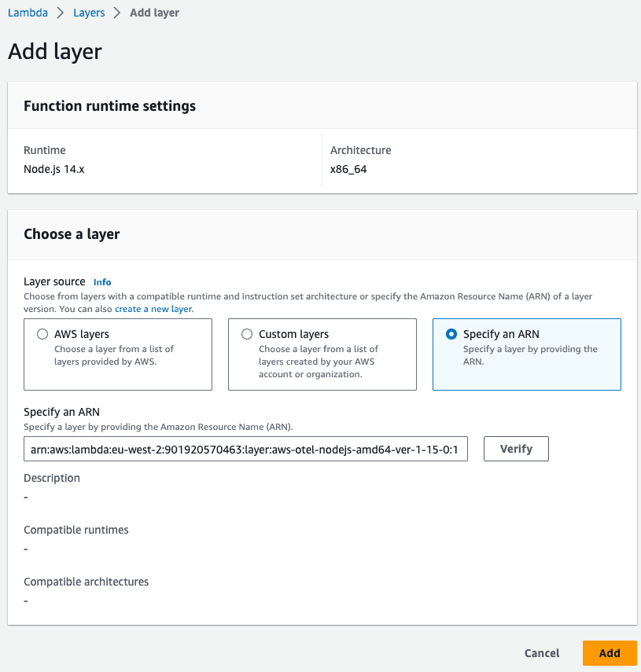641x672 pixels.
Task: Click the Add layer breadcrumb text
Action: tap(154, 13)
